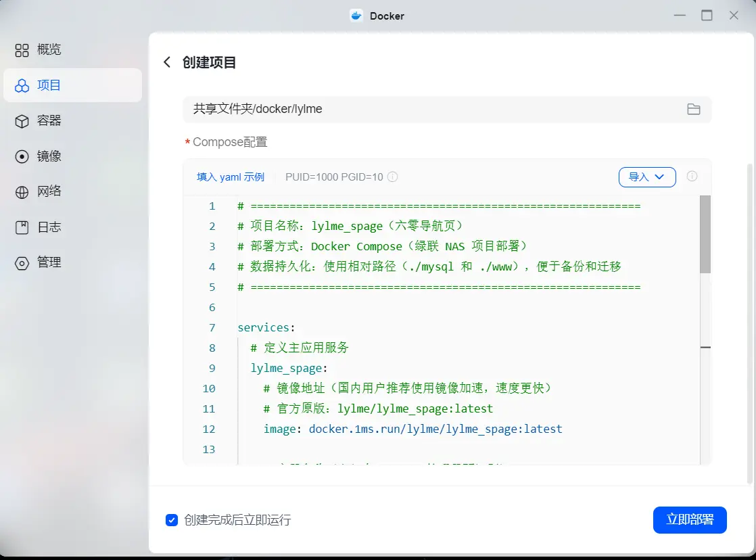The width and height of the screenshot is (756, 560).
Task: Open the 网络 network section
Action: [x=72, y=191]
